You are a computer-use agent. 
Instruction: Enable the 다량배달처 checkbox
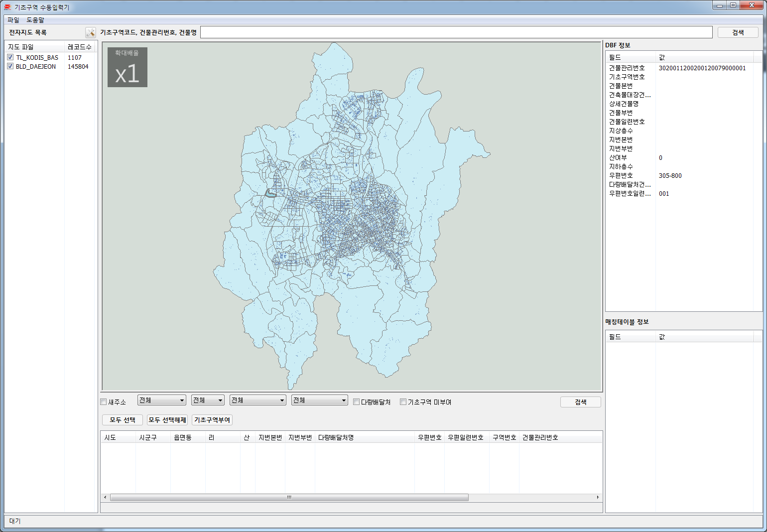(357, 402)
